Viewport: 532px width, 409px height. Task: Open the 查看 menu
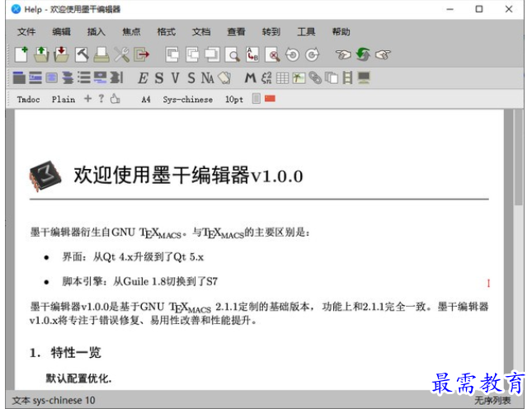tap(236, 32)
